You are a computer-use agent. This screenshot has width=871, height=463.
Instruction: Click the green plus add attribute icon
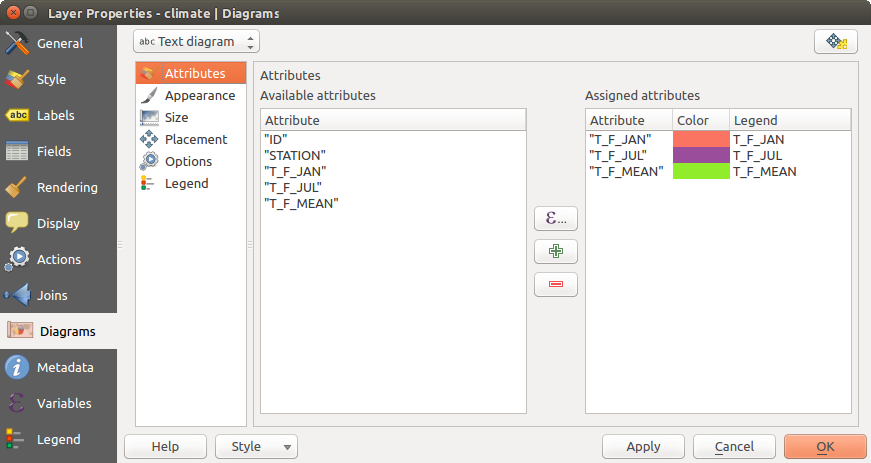pos(556,251)
